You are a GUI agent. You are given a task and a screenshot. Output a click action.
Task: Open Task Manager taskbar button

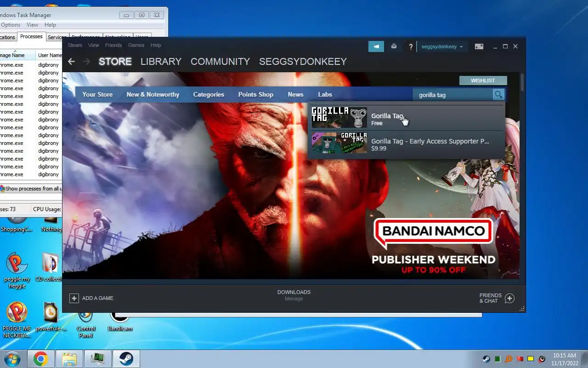97,359
